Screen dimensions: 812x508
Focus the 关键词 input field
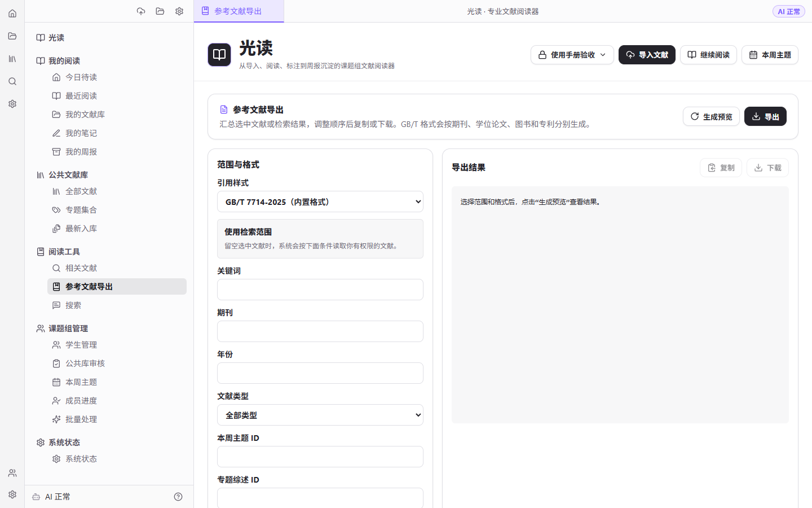click(320, 290)
